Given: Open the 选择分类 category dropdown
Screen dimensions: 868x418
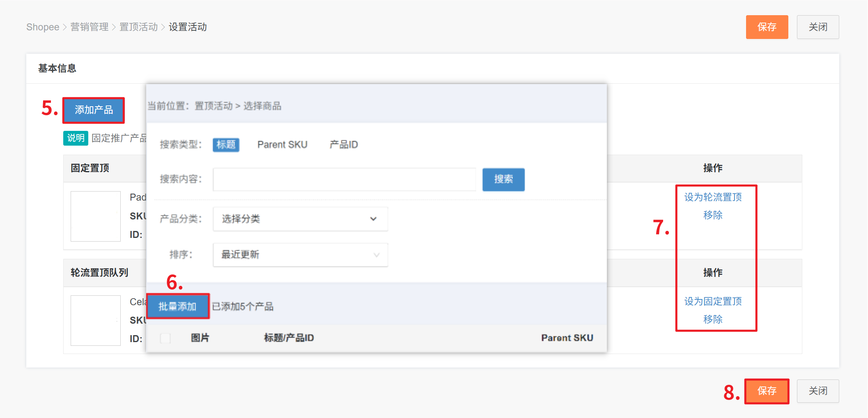Looking at the screenshot, I should coord(300,219).
